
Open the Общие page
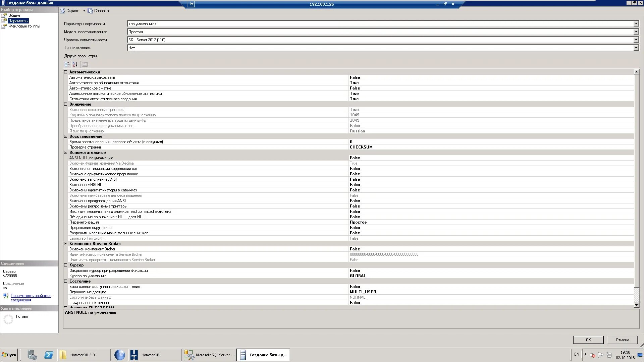click(14, 15)
